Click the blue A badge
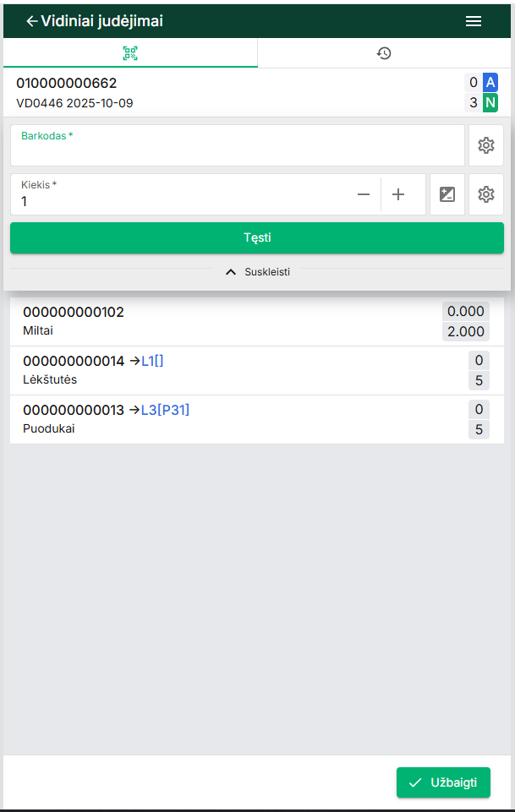Screen dimensions: 515x812 pyautogui.click(x=490, y=82)
